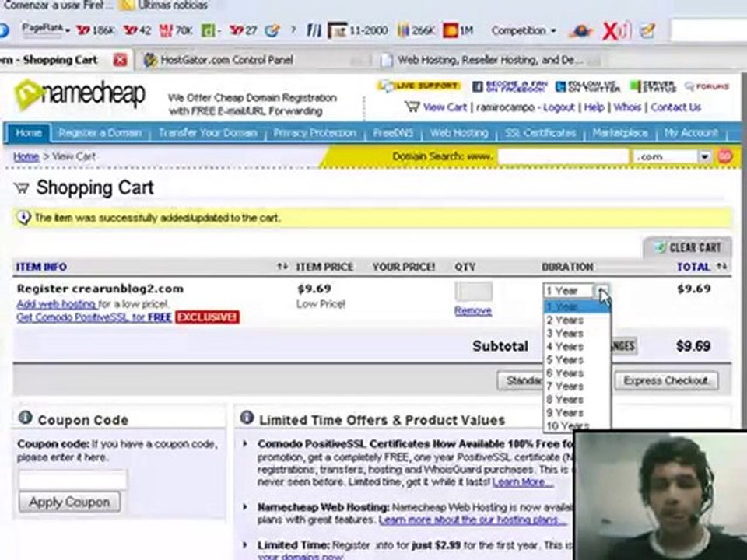Click the Server Status icon
Viewport: 747px width, 560px height.
(652, 86)
